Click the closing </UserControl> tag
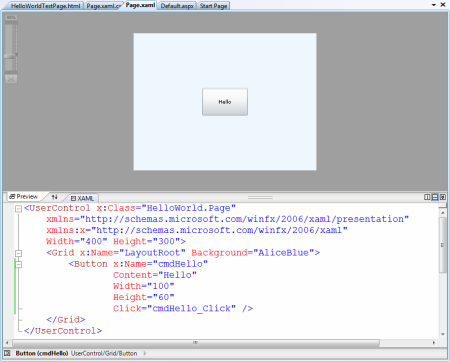The width and height of the screenshot is (450, 362). [x=63, y=331]
